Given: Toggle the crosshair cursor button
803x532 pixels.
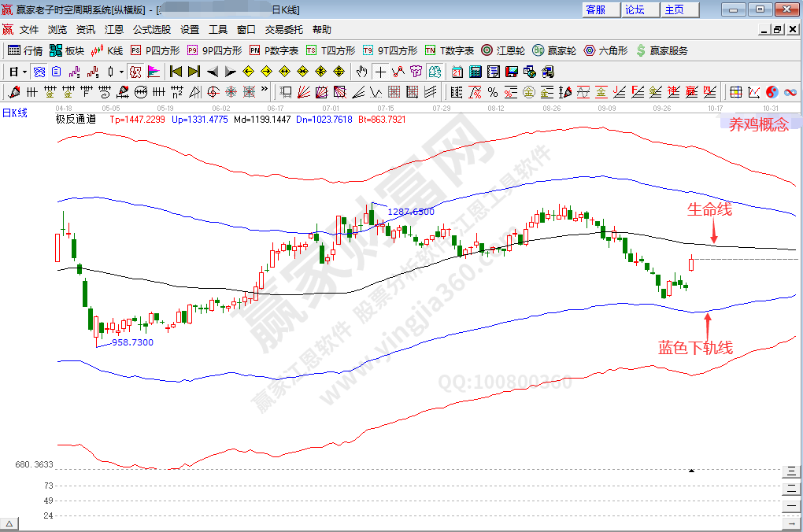Looking at the screenshot, I should [x=380, y=72].
